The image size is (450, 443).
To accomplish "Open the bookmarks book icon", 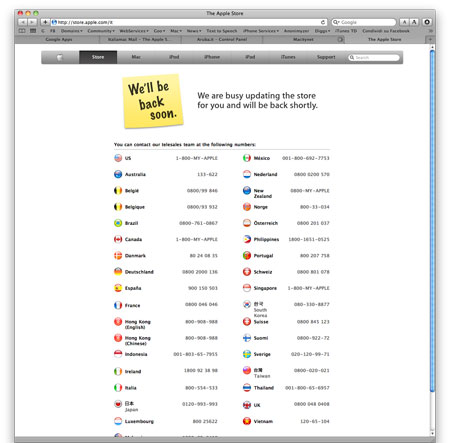I will (22, 31).
